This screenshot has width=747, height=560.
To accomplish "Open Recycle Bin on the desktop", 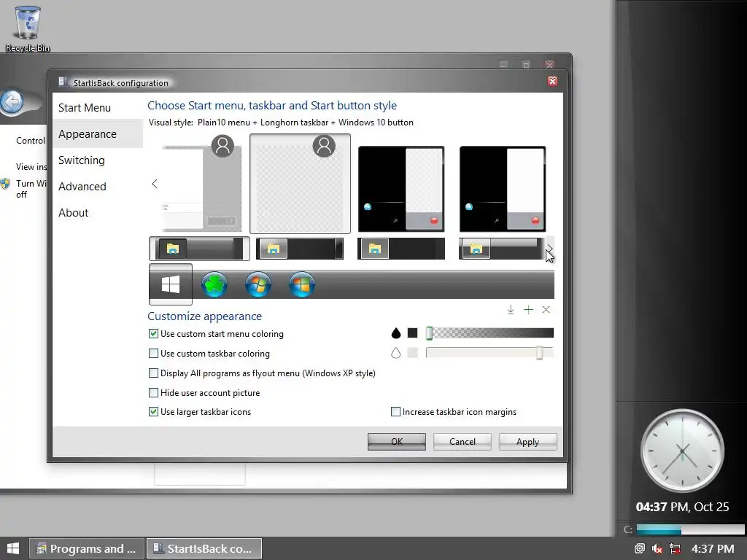I will [x=27, y=28].
